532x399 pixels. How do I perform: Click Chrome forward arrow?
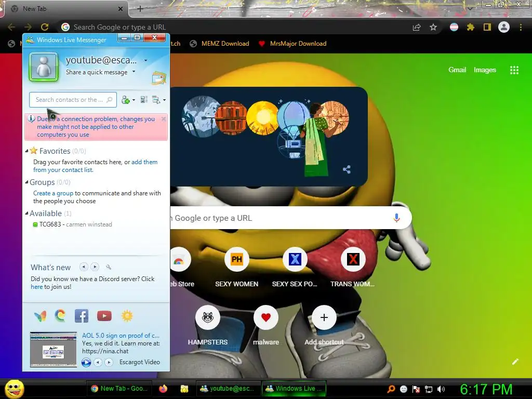point(28,27)
